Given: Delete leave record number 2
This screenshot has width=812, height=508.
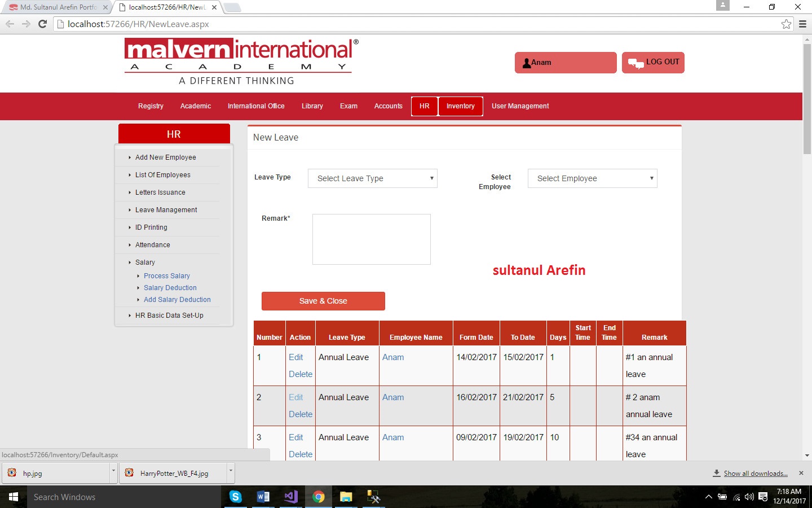Looking at the screenshot, I should coord(300,414).
